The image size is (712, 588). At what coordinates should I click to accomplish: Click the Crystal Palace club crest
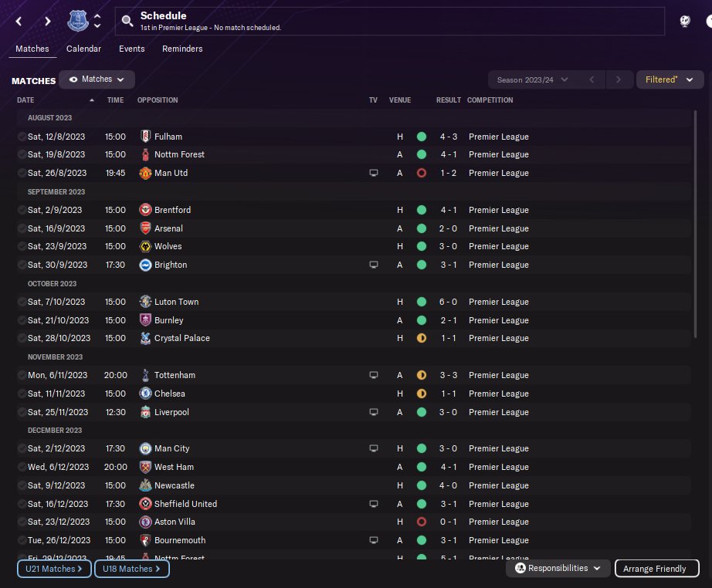tap(145, 338)
